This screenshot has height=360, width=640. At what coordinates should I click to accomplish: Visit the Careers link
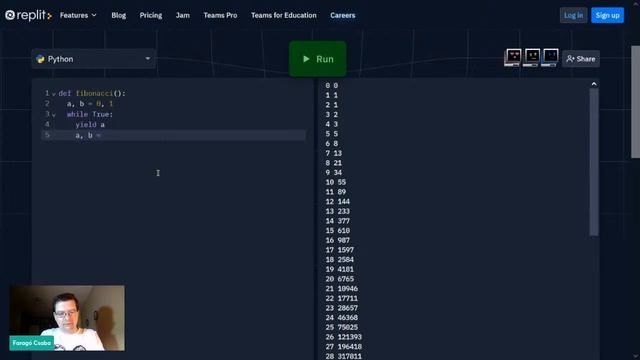pyautogui.click(x=342, y=15)
